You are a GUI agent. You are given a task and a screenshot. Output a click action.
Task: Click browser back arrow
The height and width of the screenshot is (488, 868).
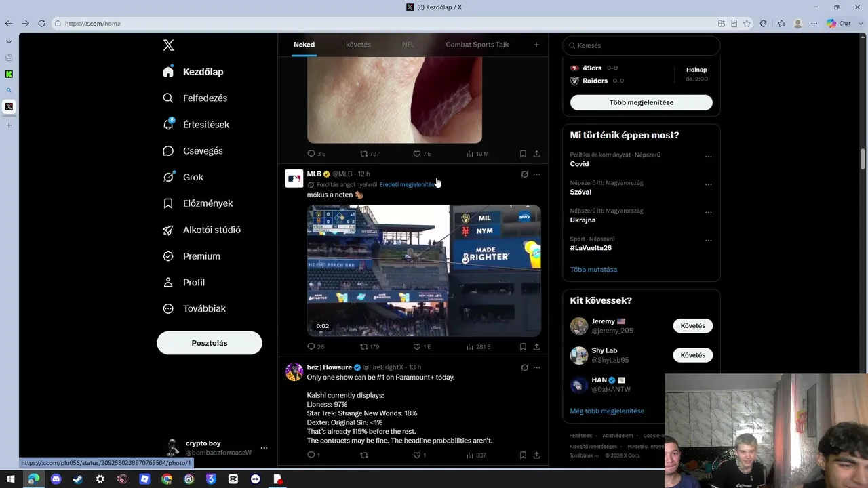point(9,23)
